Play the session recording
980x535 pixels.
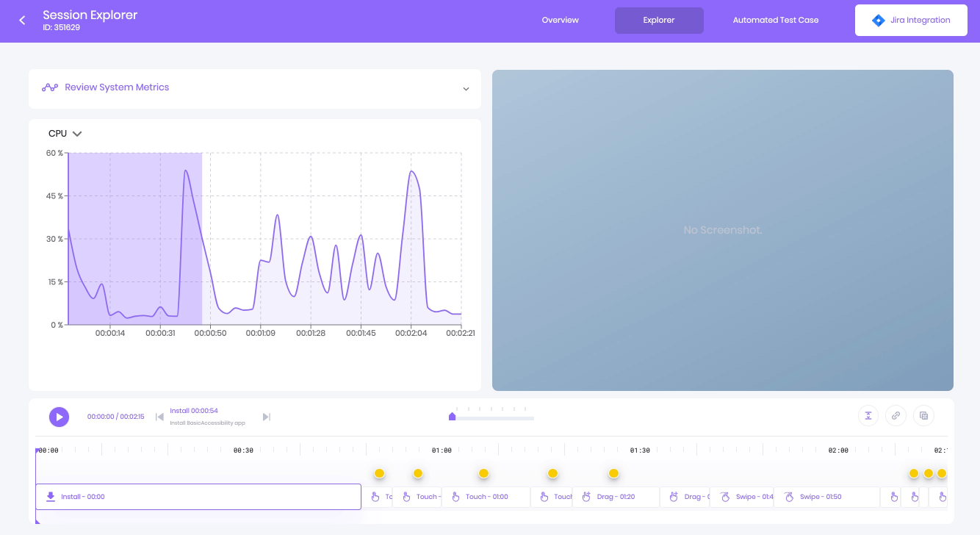pyautogui.click(x=59, y=417)
